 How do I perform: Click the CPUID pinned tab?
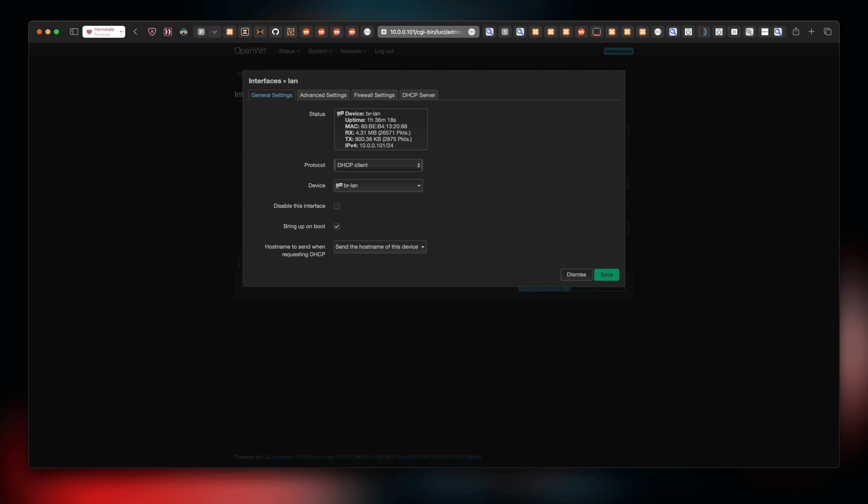765,32
